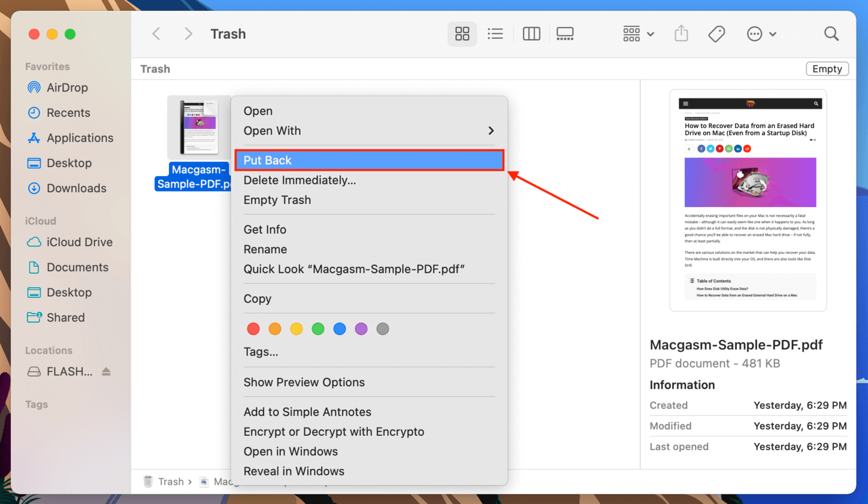
Task: Select the Macgasm-Sample-PDF file thumbnail
Action: pos(199,127)
